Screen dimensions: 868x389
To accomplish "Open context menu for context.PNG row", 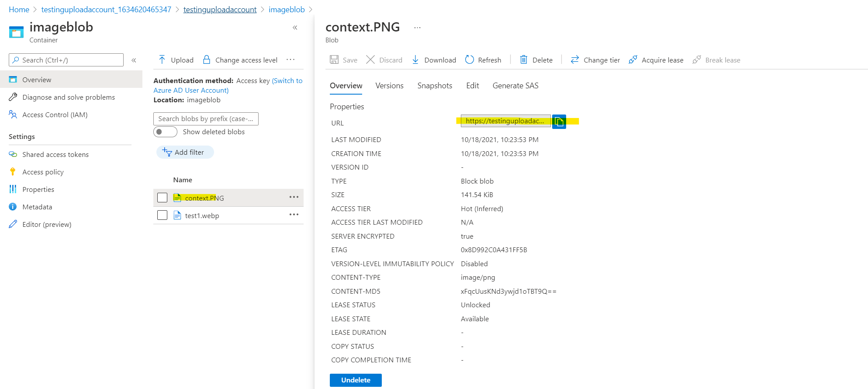I will click(x=294, y=197).
